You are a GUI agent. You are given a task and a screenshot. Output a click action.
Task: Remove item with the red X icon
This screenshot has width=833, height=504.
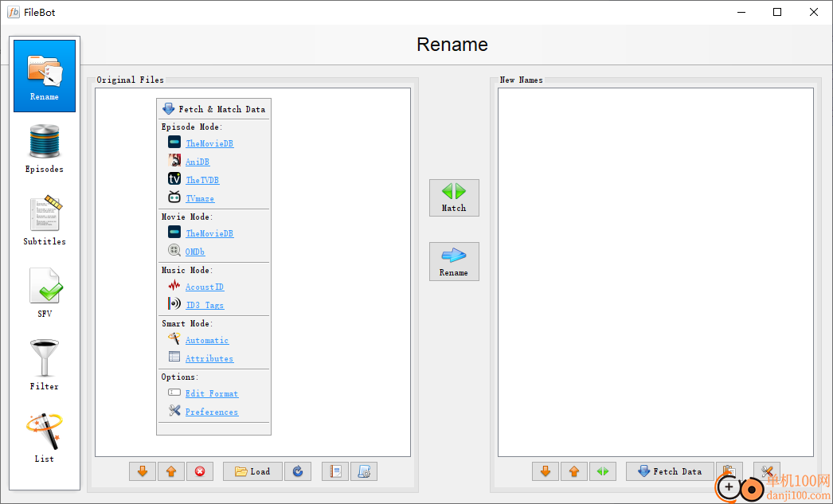click(x=200, y=471)
